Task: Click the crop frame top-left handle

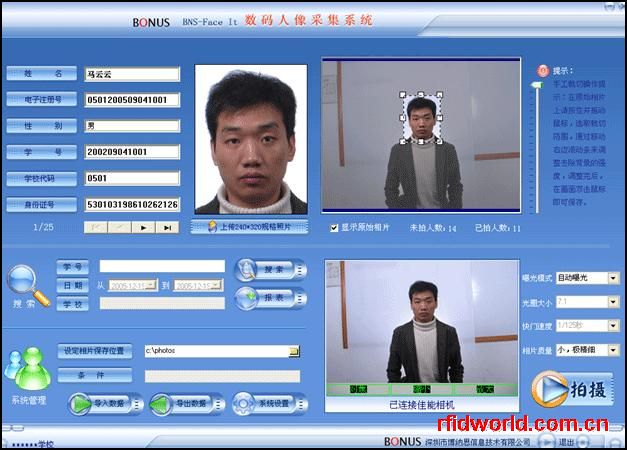Action: [x=402, y=95]
